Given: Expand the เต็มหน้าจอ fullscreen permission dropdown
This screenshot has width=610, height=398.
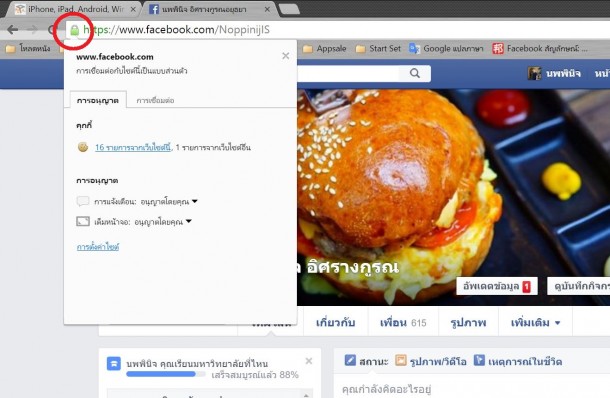Looking at the screenshot, I should 189,221.
